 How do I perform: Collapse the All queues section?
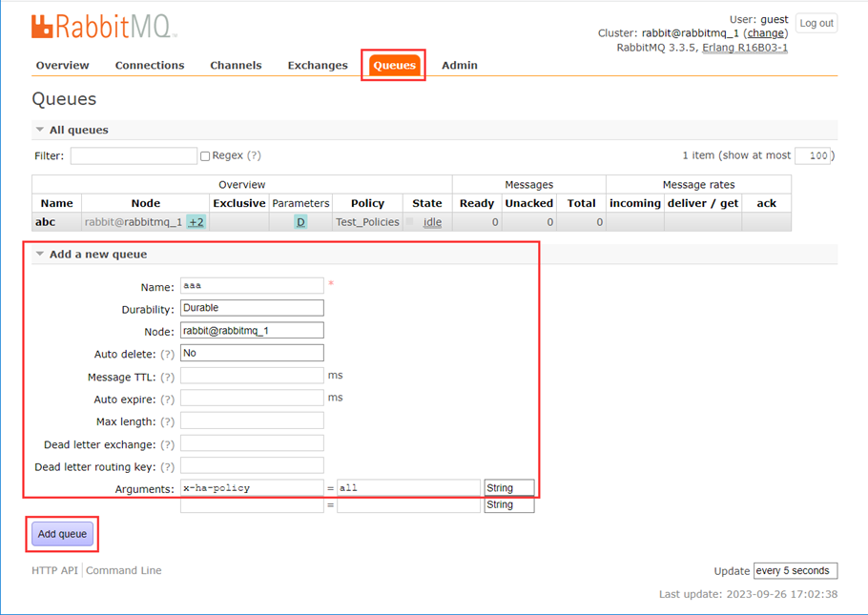[78, 130]
